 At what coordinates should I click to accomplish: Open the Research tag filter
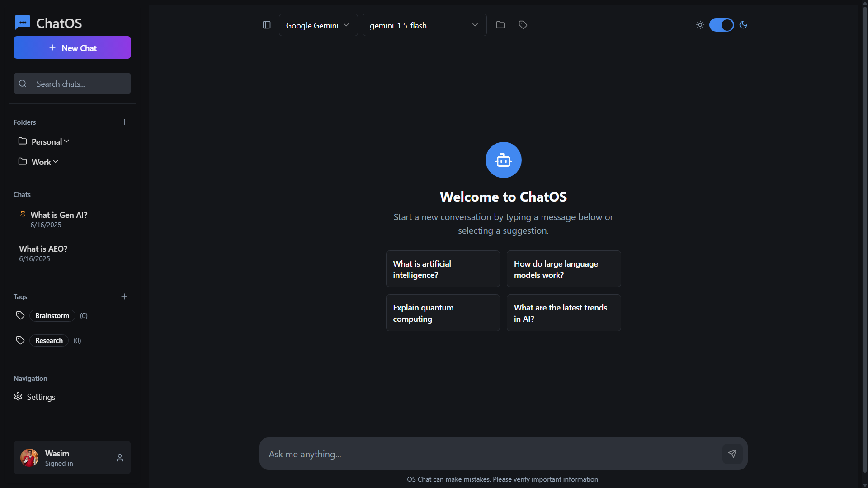click(x=48, y=340)
